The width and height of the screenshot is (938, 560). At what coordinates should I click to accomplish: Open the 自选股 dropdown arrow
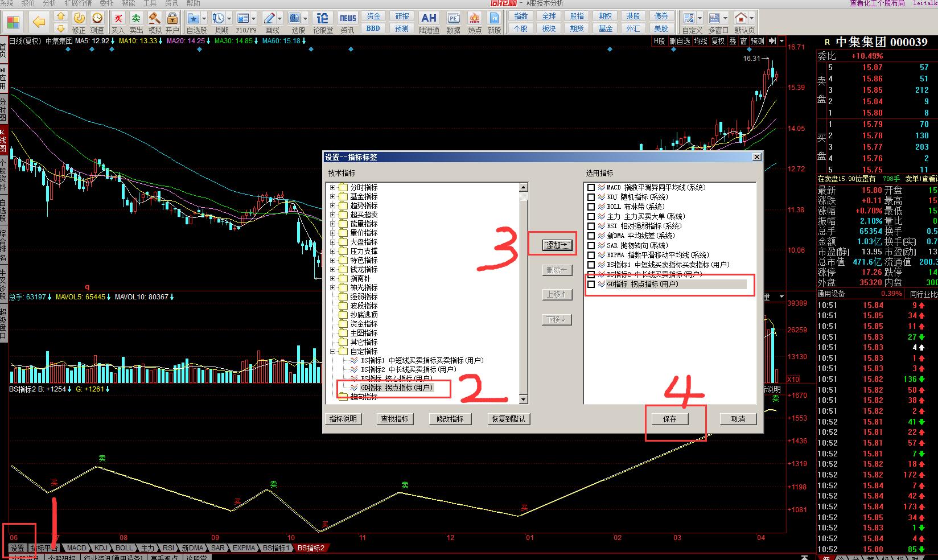205,19
